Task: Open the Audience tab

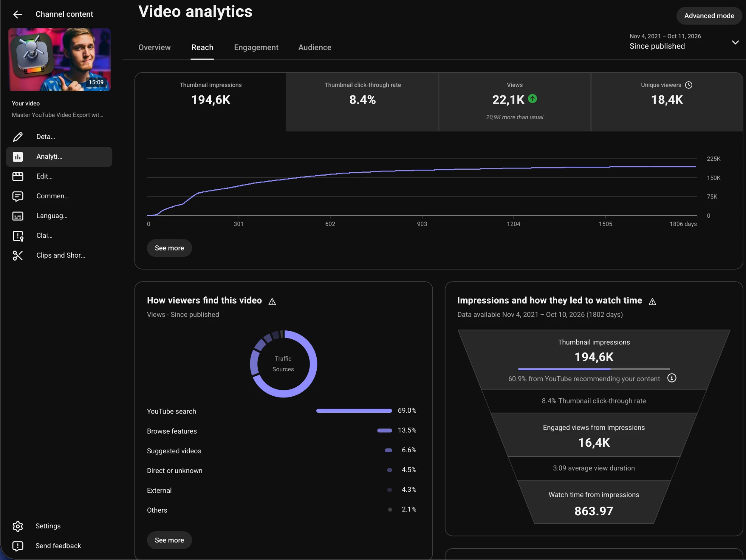Action: pyautogui.click(x=315, y=47)
